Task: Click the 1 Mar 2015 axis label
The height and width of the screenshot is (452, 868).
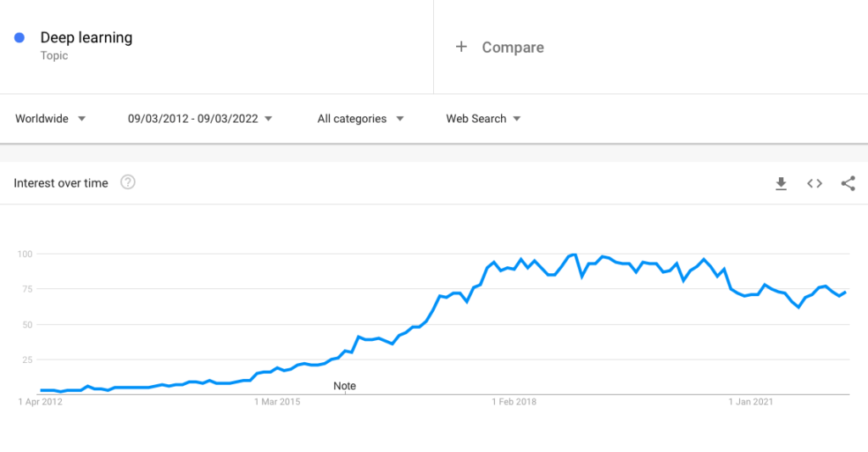Action: click(279, 402)
